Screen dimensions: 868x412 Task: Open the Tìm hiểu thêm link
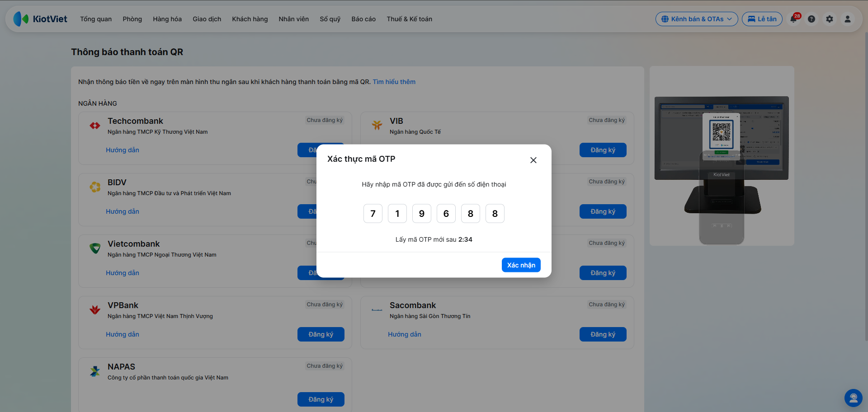click(394, 82)
